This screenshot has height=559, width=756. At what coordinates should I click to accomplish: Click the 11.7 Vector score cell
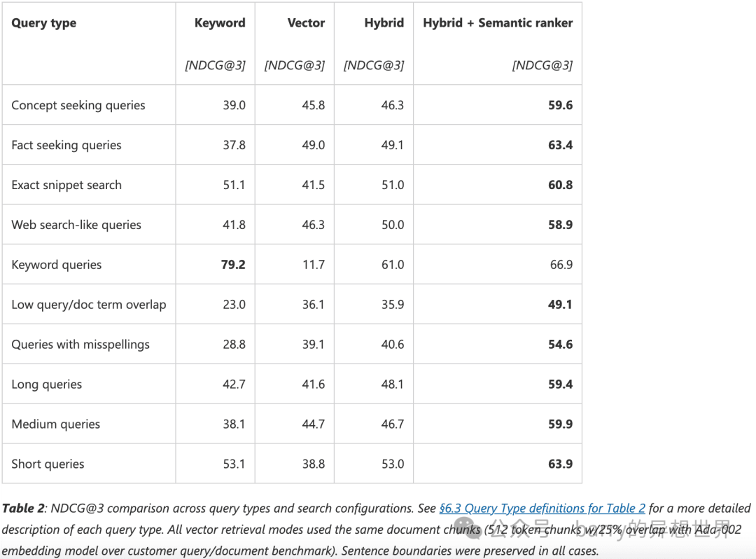point(313,265)
